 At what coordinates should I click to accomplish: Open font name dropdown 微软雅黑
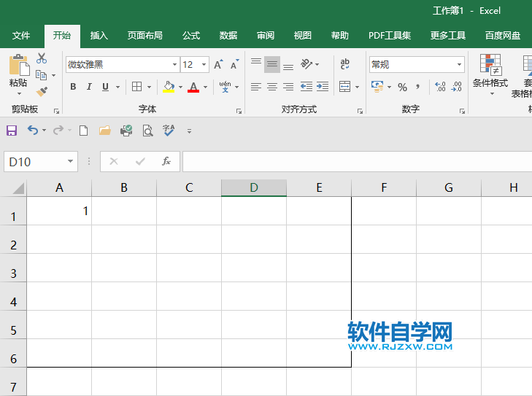click(174, 64)
